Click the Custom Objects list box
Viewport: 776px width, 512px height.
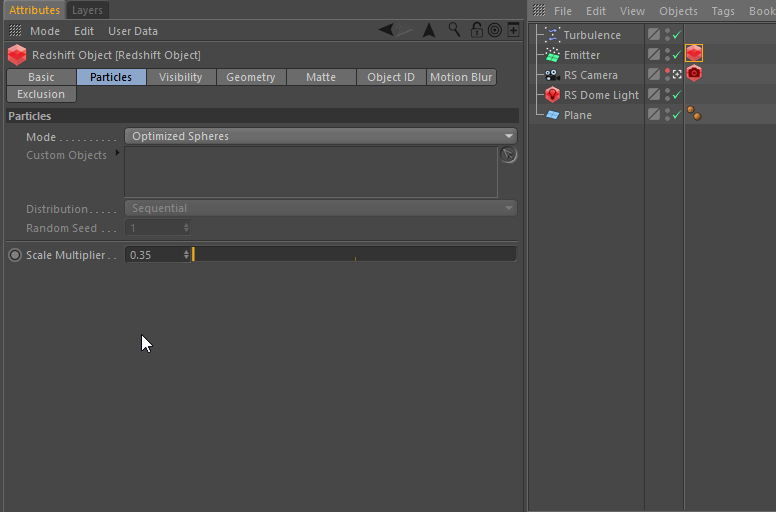(311, 172)
